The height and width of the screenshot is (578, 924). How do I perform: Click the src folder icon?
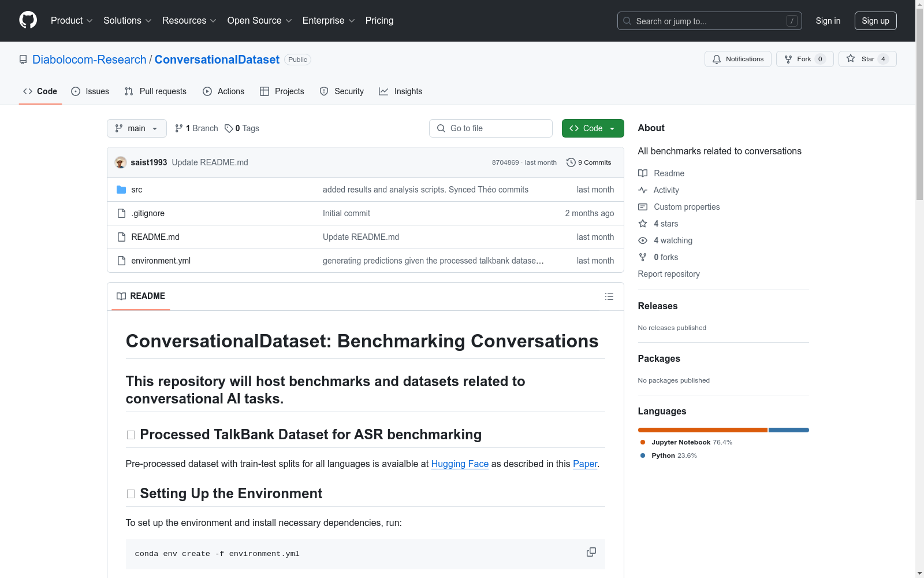(121, 190)
